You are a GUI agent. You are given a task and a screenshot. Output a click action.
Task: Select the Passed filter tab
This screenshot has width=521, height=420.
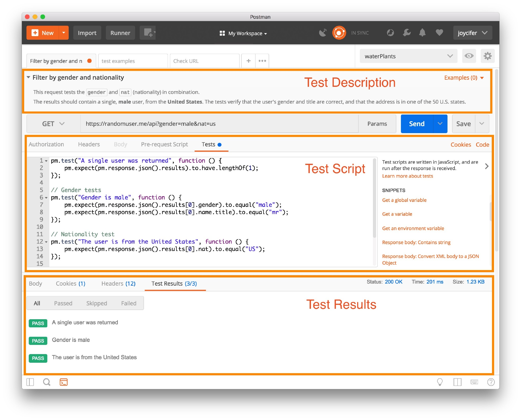[x=63, y=303]
